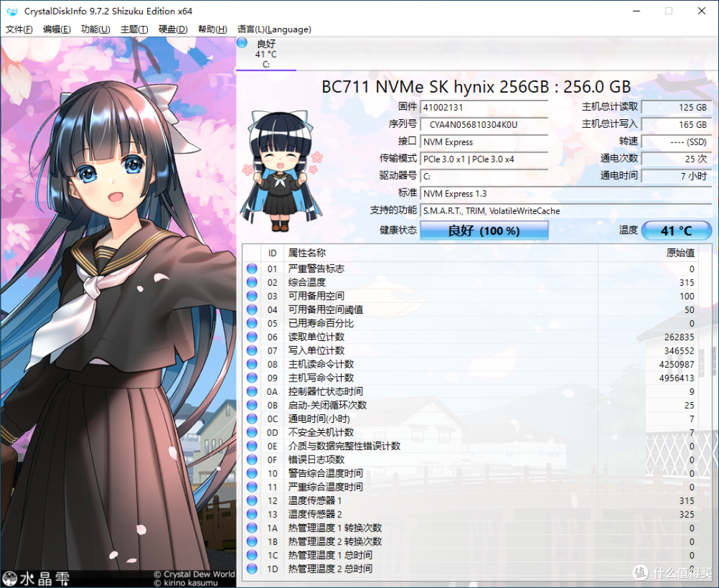Click transfer mode field PCIe 3.0 x1 | PCIe 3.0 x4
The height and width of the screenshot is (588, 719).
(484, 159)
